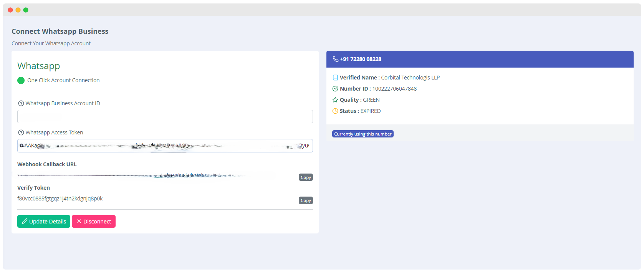Click phone number +91 72280 08228
Image resolution: width=644 pixels, height=273 pixels.
[x=361, y=59]
